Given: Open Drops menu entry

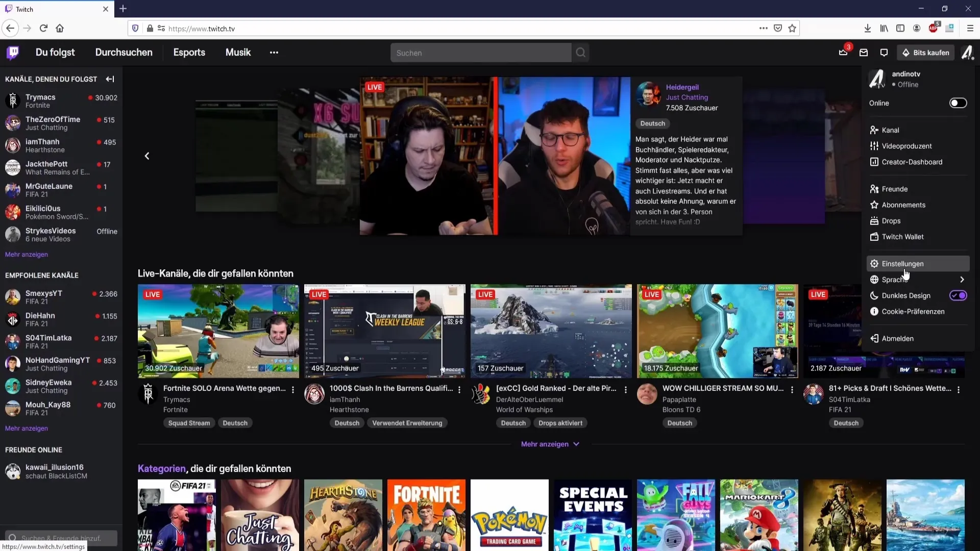Looking at the screenshot, I should pyautogui.click(x=918, y=221).
